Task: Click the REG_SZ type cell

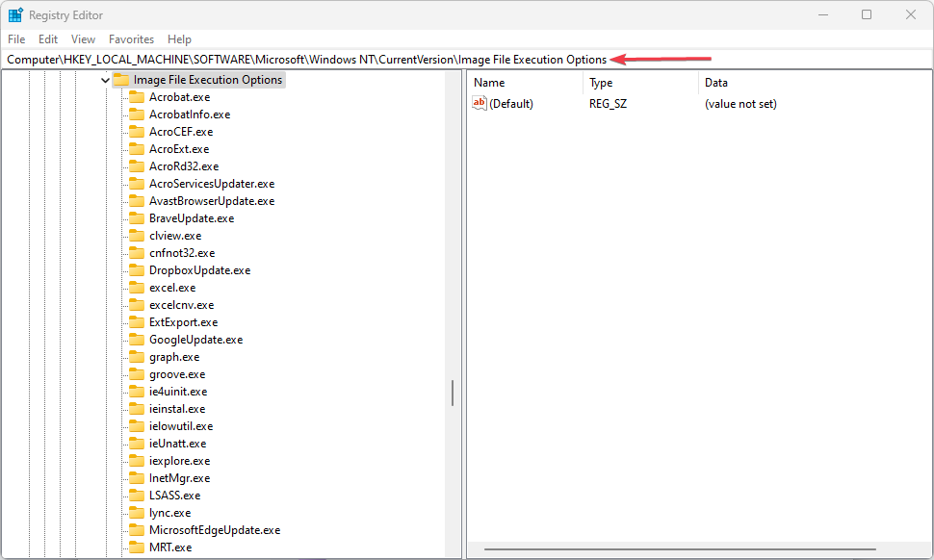Action: (608, 104)
